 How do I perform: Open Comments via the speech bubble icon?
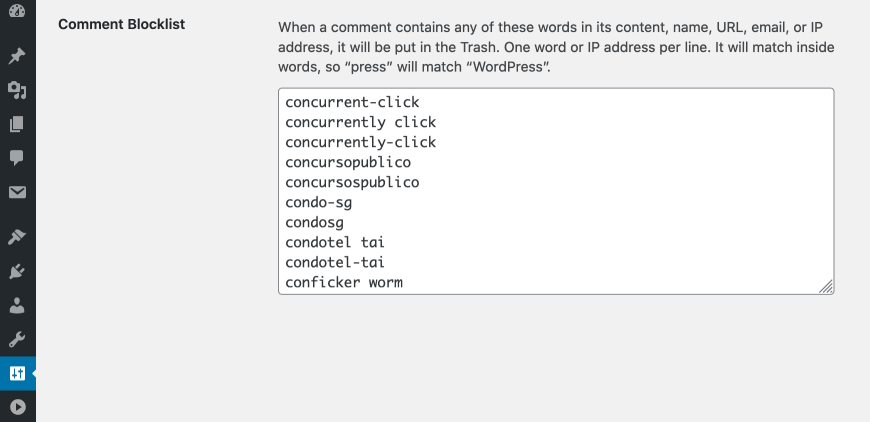click(17, 158)
